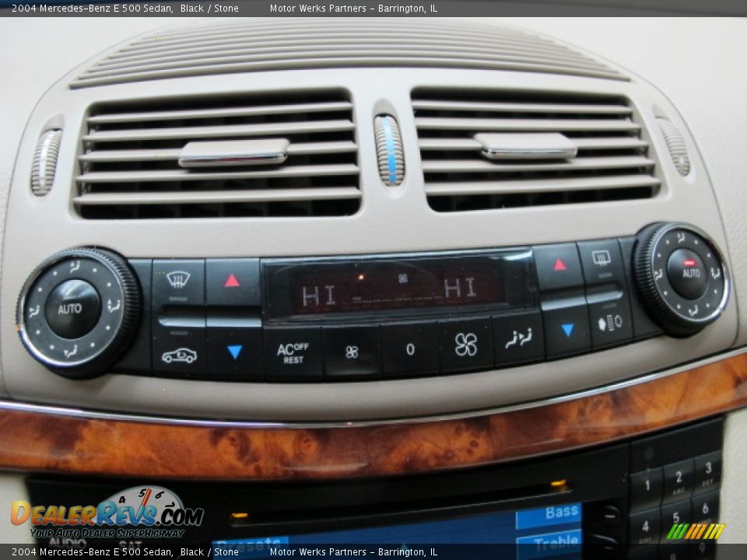This screenshot has height=560, width=747.
Task: Adjust the center vent blue thumbwheel
Action: [389, 149]
